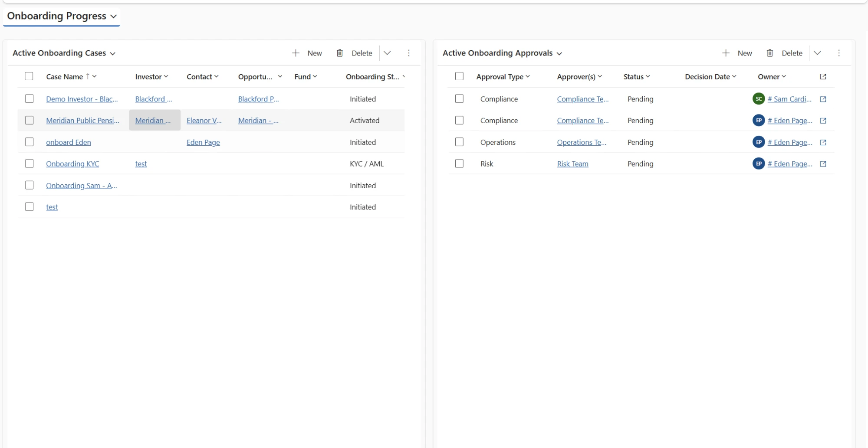Open the Eleanor V... contact link
This screenshot has width=868, height=448.
tap(204, 121)
